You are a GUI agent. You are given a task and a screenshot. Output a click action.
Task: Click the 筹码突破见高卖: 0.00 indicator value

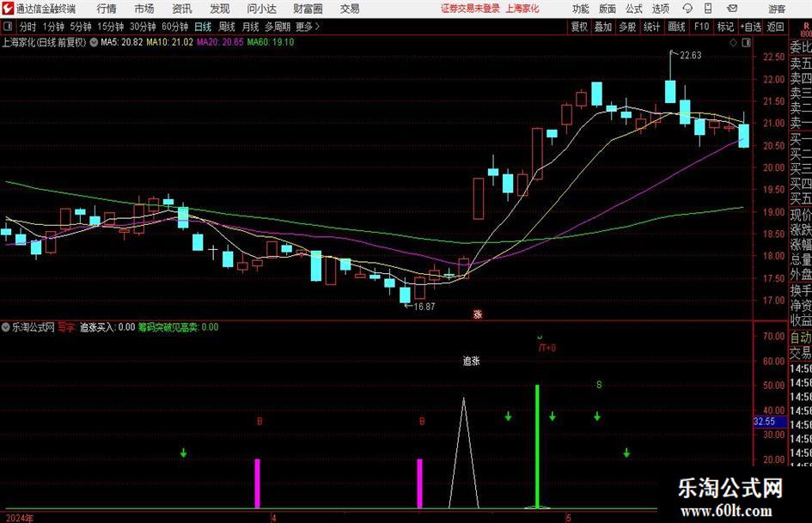pos(178,327)
